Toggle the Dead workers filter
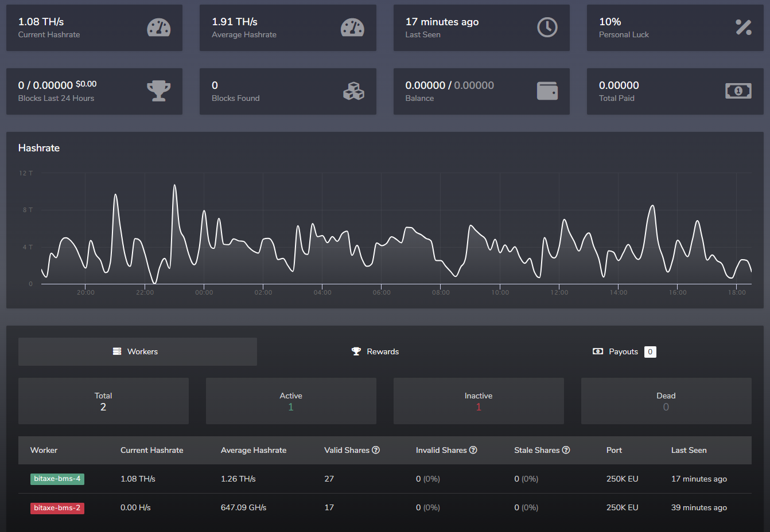 [x=666, y=401]
